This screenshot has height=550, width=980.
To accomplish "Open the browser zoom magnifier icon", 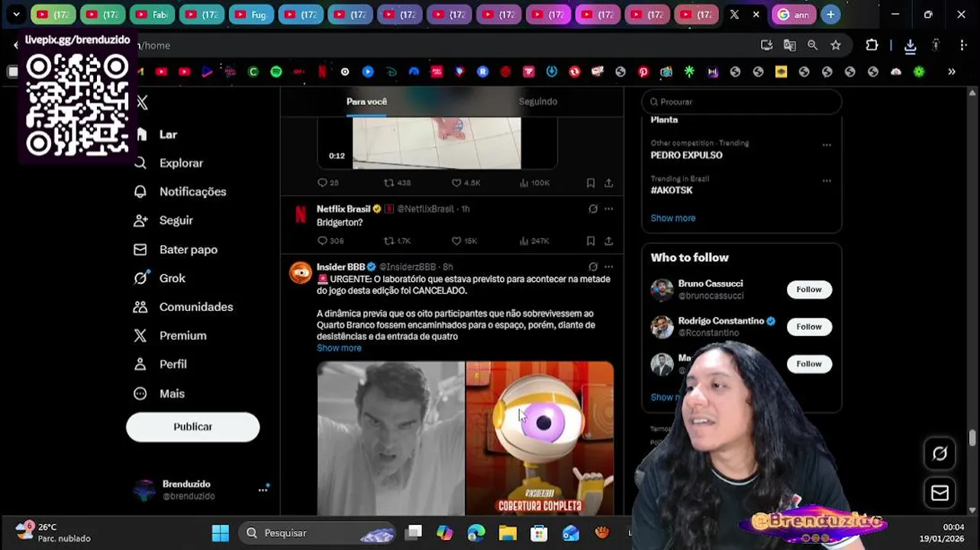I will [x=813, y=45].
